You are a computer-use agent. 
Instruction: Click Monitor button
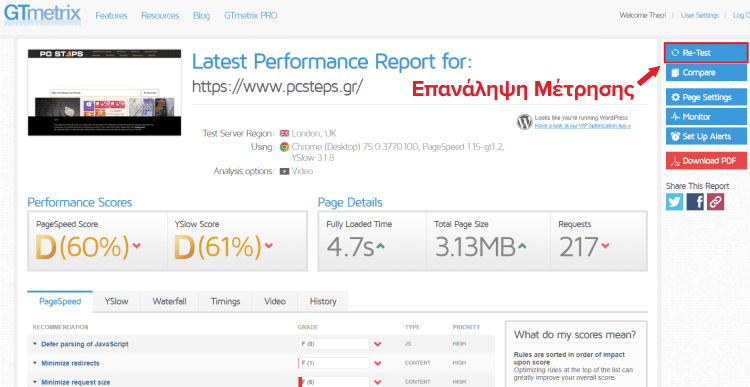point(706,117)
